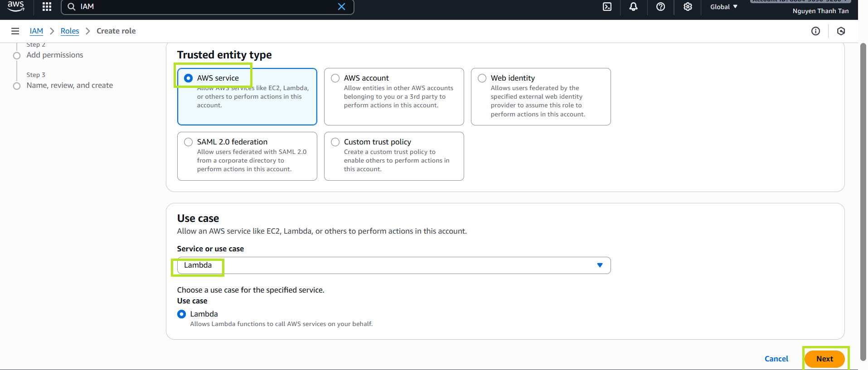This screenshot has height=370, width=868.
Task: Go to the IAM breadcrumb link
Action: (36, 31)
